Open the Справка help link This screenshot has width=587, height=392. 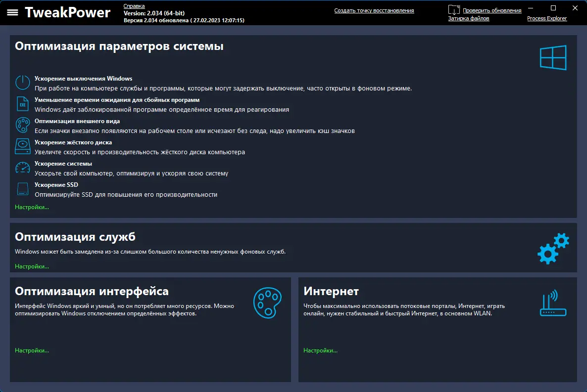(134, 6)
